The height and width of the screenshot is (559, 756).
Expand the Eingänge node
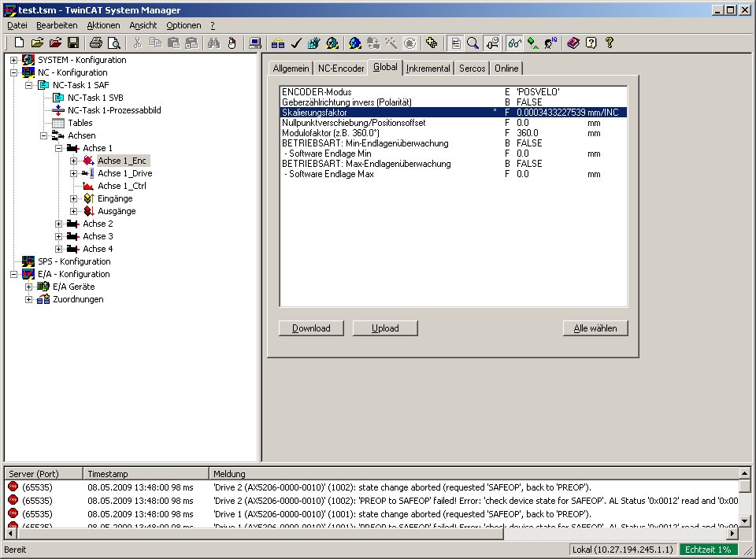pyautogui.click(x=74, y=198)
